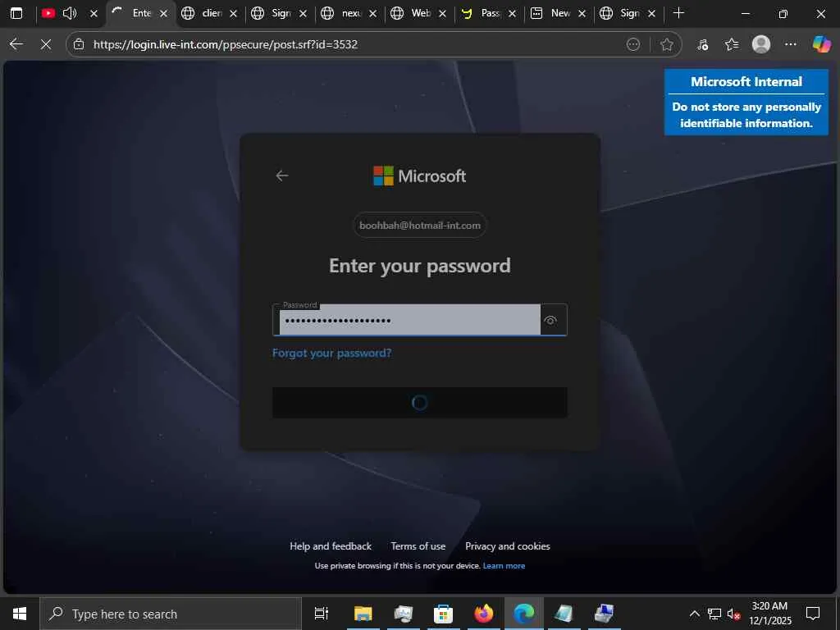Open the muted volume tray icon

[x=733, y=614]
